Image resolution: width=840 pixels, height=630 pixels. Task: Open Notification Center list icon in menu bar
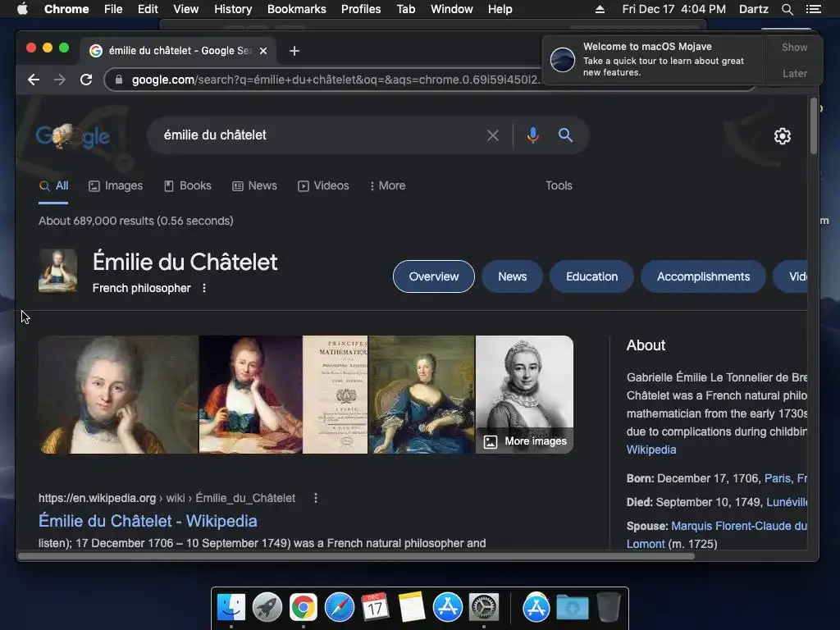pyautogui.click(x=813, y=9)
